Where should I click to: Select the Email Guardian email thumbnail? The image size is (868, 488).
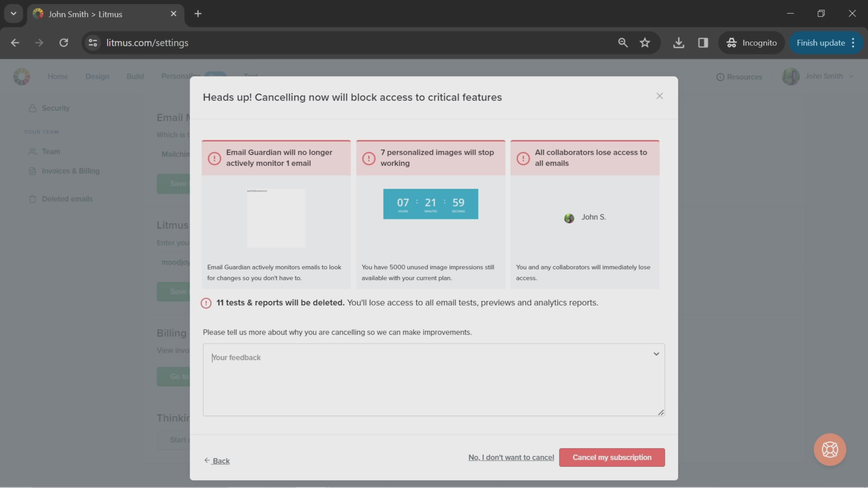point(276,218)
